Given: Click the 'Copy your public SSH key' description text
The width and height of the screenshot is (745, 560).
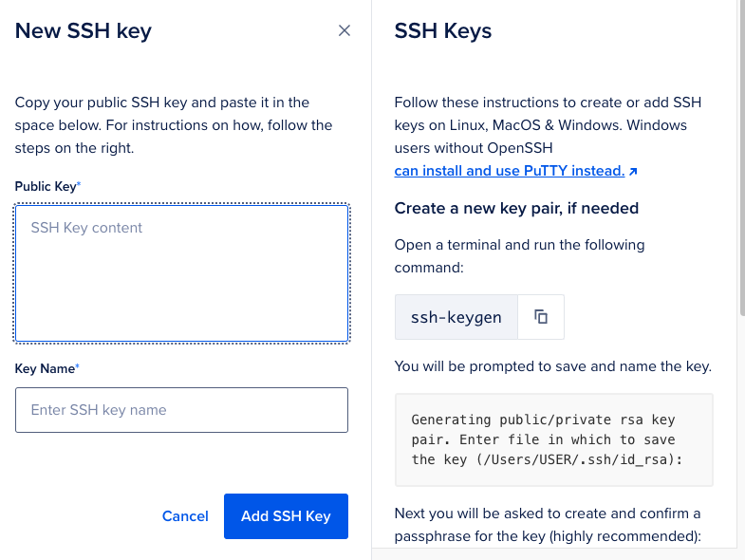Looking at the screenshot, I should (174, 125).
